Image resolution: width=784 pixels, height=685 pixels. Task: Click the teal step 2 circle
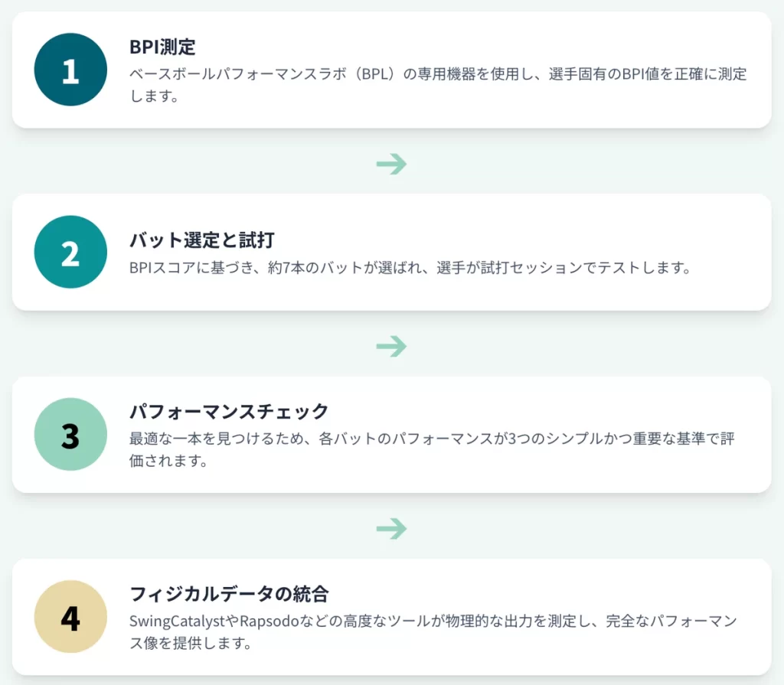70,252
